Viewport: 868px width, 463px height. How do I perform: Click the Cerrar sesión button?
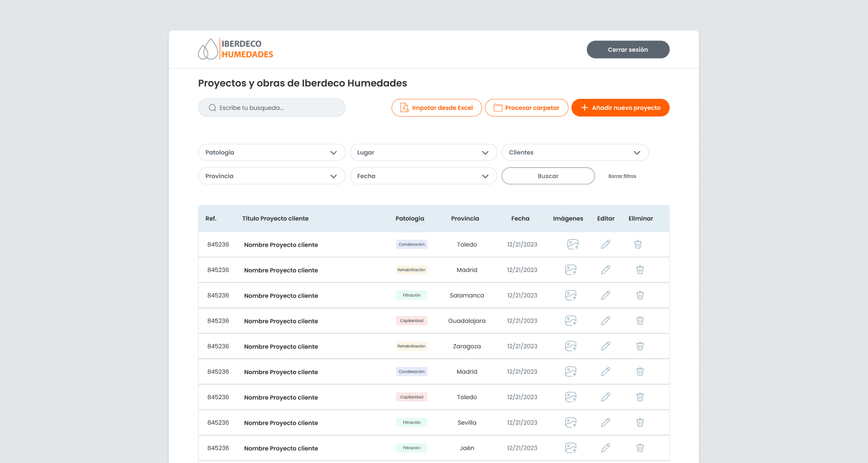(628, 49)
